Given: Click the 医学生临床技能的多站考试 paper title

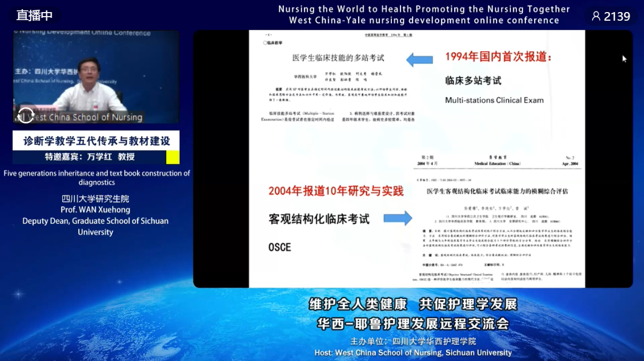Looking at the screenshot, I should 338,58.
